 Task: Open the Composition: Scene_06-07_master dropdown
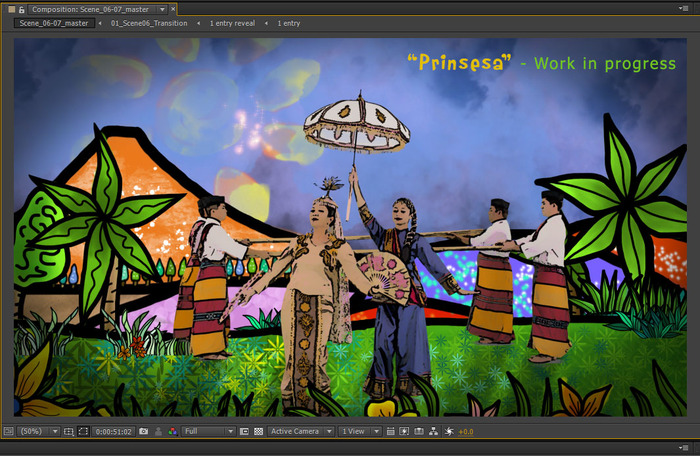click(98, 9)
